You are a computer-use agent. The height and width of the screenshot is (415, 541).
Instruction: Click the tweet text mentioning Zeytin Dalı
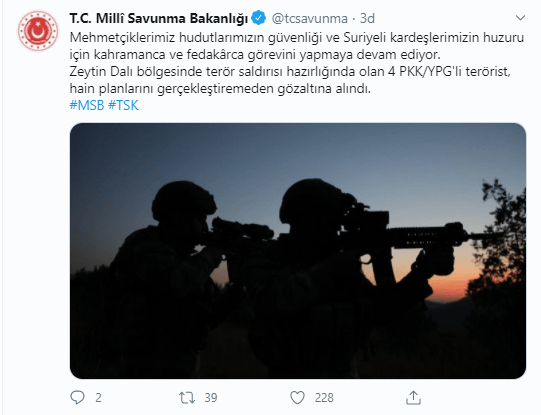click(x=290, y=72)
